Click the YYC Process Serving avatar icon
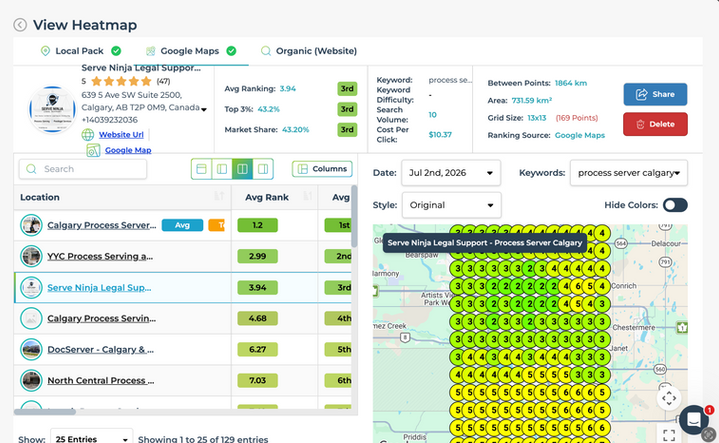719x443 pixels. pos(31,256)
